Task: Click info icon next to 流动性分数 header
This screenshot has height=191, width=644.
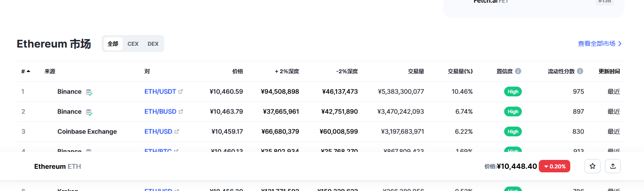Action: coord(580,71)
